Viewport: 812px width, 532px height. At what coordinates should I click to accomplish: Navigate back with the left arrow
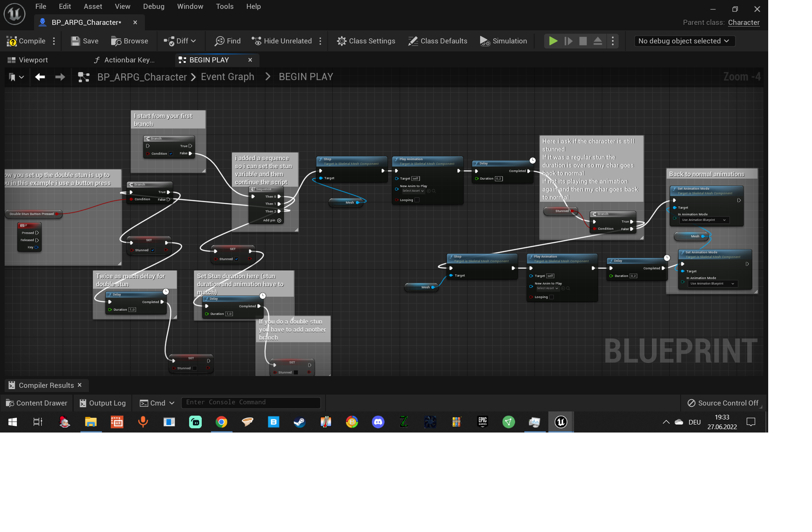click(40, 77)
